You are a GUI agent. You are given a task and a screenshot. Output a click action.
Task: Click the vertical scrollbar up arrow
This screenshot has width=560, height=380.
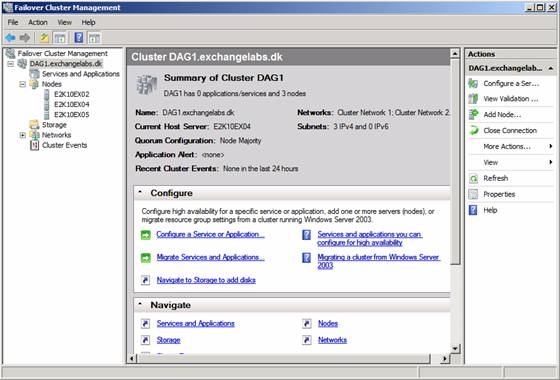(455, 54)
